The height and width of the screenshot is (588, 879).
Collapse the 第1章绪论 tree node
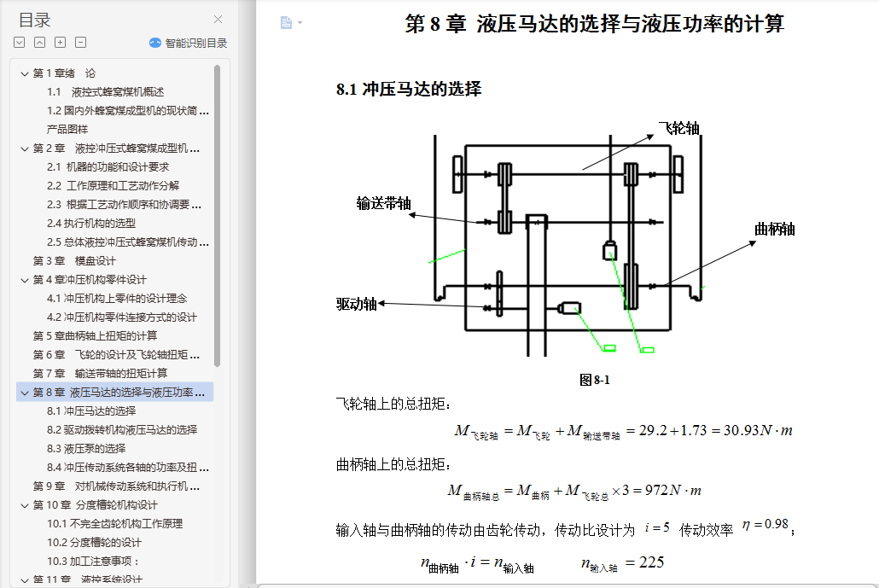25,73
